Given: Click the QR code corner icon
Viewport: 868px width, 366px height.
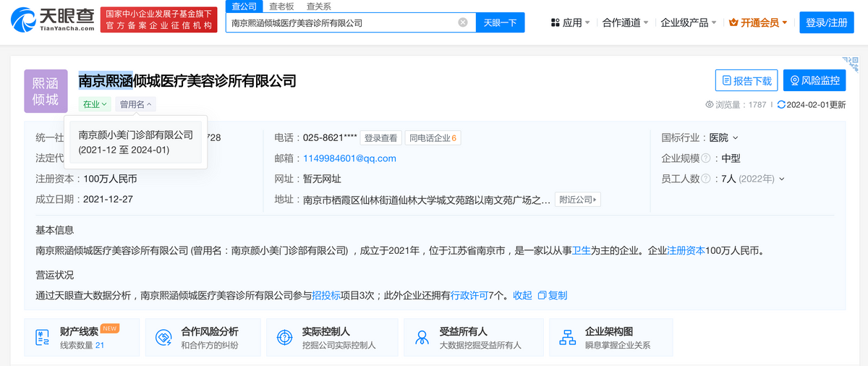Looking at the screenshot, I should click(x=850, y=64).
